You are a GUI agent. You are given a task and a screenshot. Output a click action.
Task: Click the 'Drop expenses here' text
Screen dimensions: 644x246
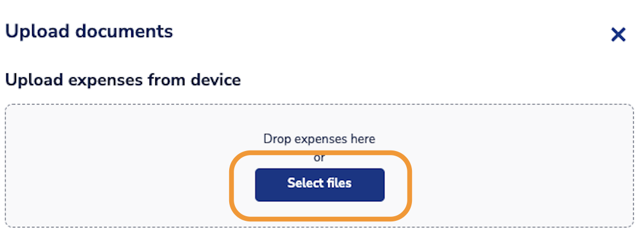click(319, 139)
